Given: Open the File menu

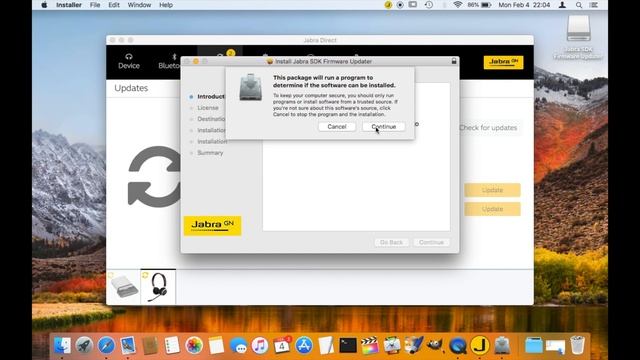Looking at the screenshot, I should click(95, 5).
